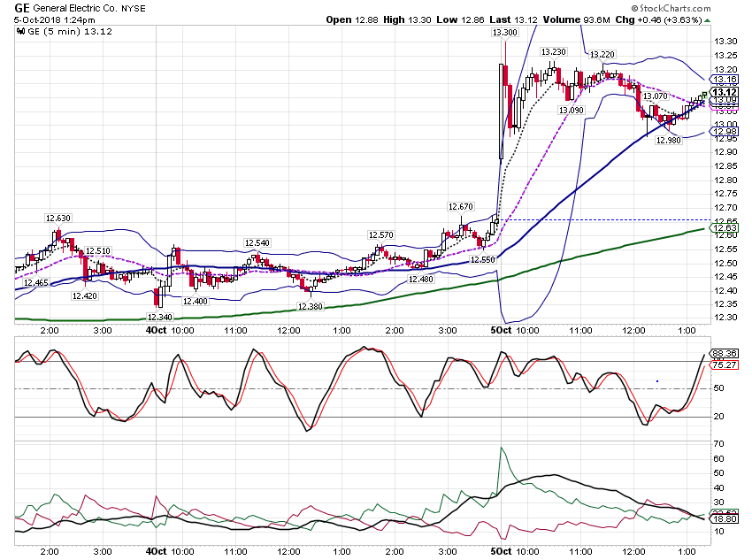Click the 12.340 low price annotation
The width and height of the screenshot is (752, 560).
(160, 317)
